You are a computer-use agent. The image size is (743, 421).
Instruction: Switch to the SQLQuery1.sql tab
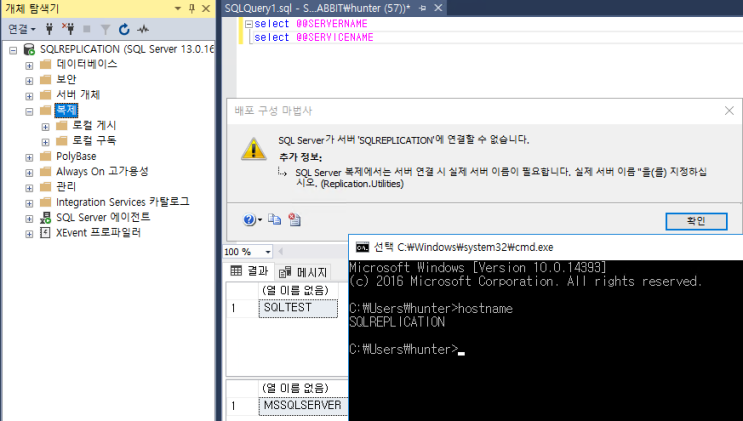[317, 8]
